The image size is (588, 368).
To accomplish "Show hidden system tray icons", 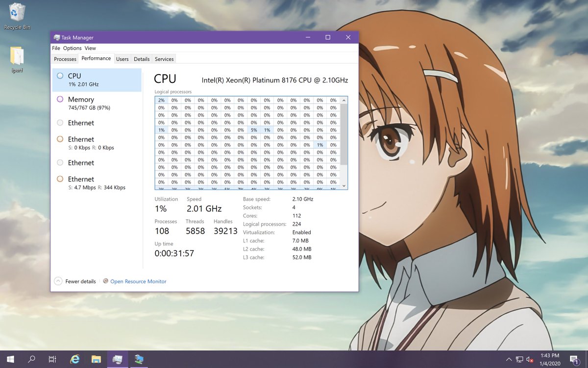I will tap(509, 360).
